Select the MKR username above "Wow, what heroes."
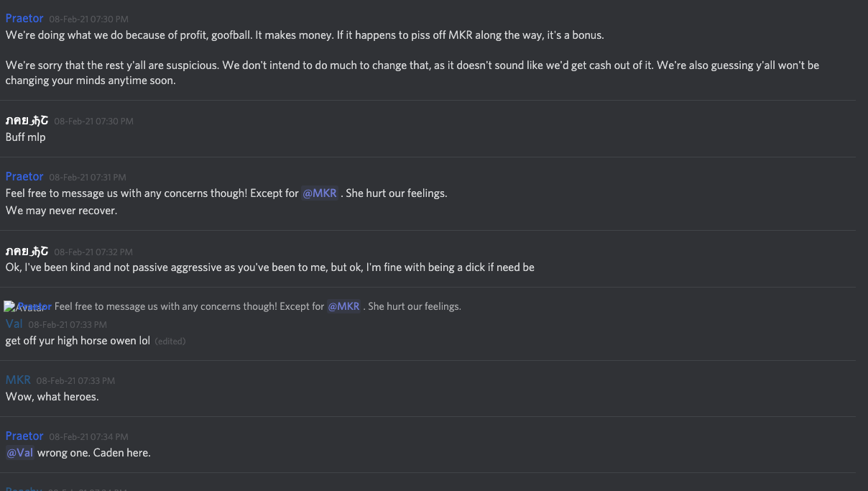Image resolution: width=868 pixels, height=491 pixels. [x=18, y=380]
